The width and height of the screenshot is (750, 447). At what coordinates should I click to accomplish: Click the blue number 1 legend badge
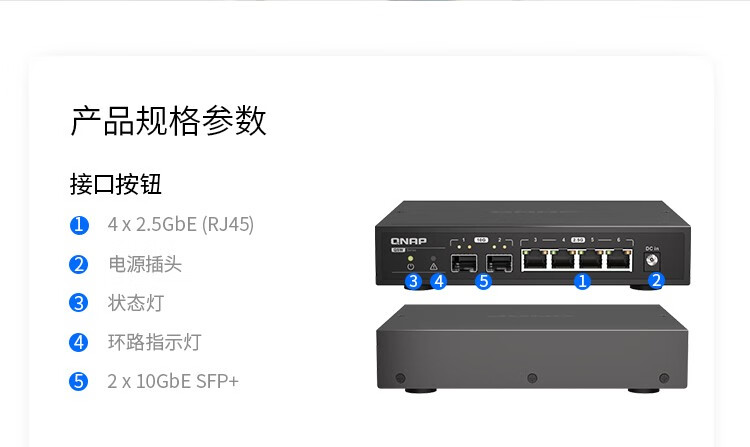(x=79, y=225)
